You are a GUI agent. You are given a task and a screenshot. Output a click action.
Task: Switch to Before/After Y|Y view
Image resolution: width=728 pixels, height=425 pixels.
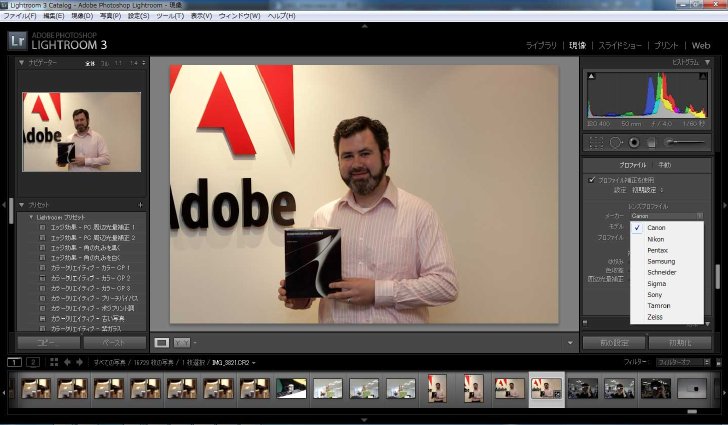point(182,343)
